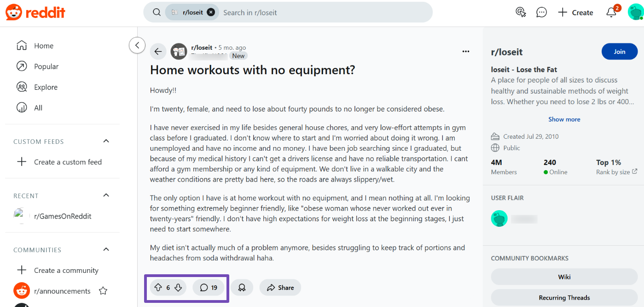The height and width of the screenshot is (307, 644).
Task: Share the home workouts post
Action: point(280,288)
